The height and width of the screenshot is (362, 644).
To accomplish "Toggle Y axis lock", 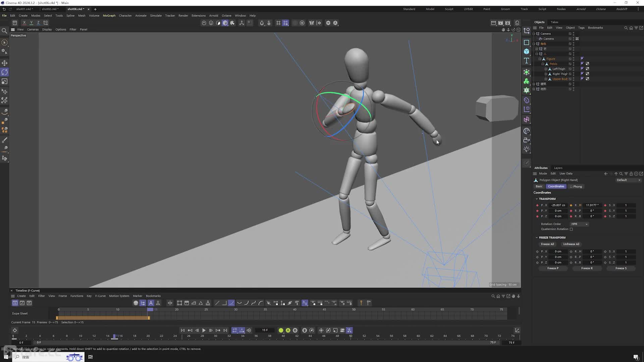I will coord(31,23).
